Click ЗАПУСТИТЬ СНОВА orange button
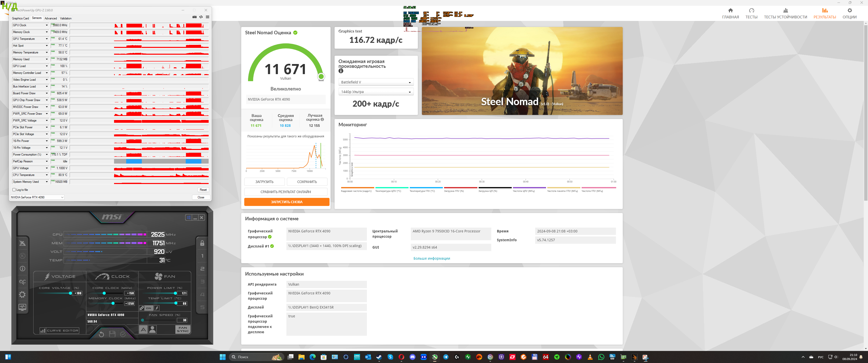The height and width of the screenshot is (363, 868). pos(286,202)
